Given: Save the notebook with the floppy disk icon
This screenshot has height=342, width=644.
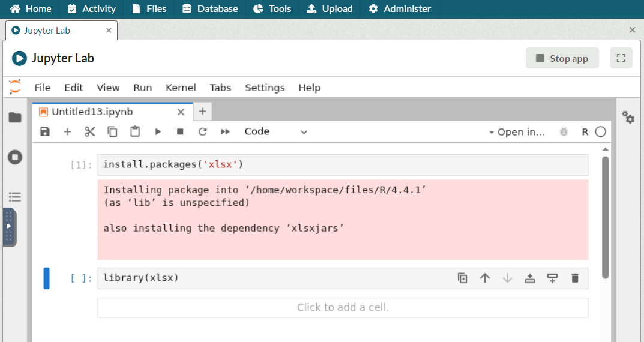Looking at the screenshot, I should click(x=45, y=131).
